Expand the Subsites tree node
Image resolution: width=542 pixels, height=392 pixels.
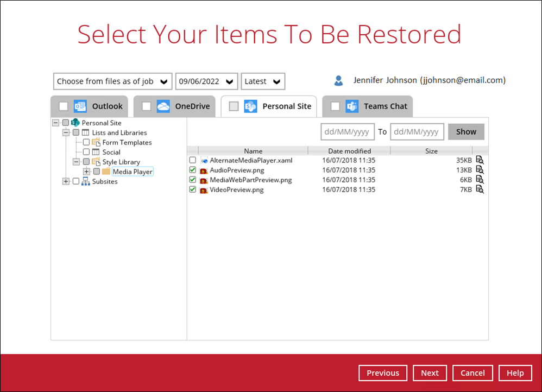point(66,181)
